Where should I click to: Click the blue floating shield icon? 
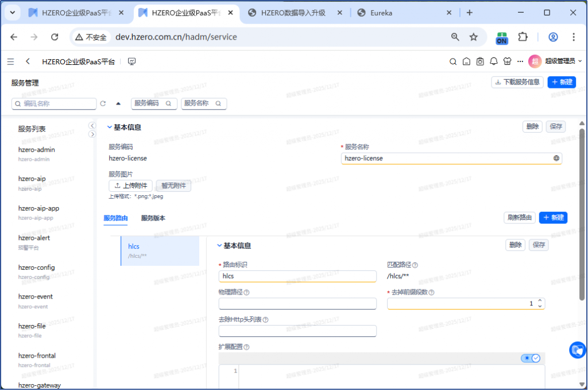pos(577,350)
